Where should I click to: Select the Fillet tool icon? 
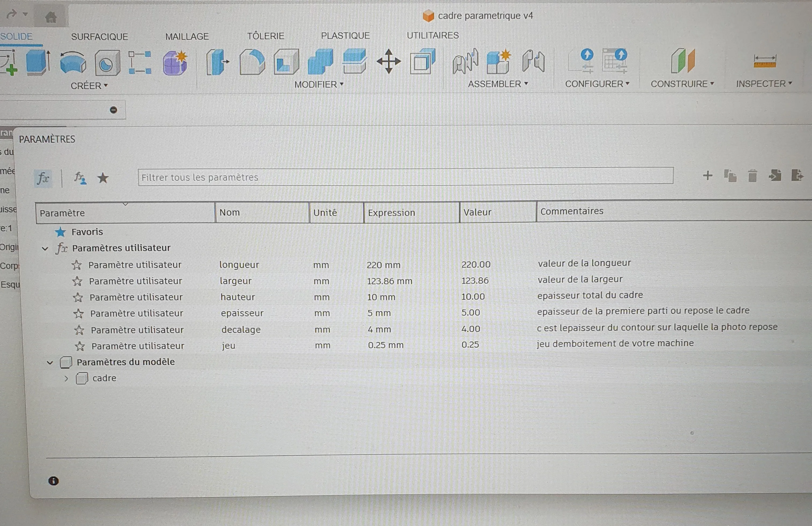tap(252, 62)
